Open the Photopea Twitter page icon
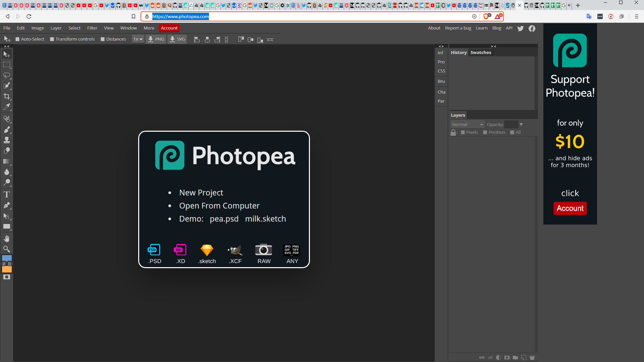The width and height of the screenshot is (644, 362). (x=521, y=28)
